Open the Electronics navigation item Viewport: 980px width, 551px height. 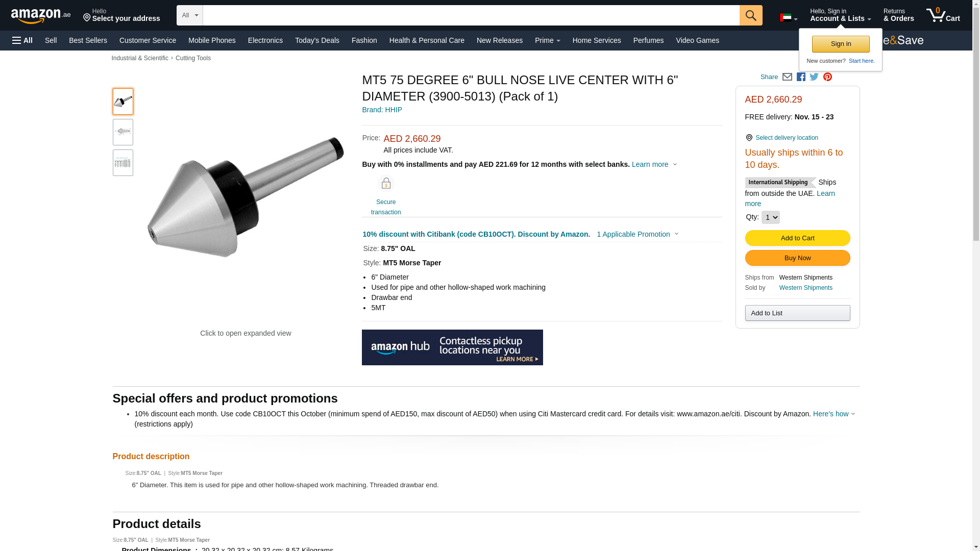point(265,40)
